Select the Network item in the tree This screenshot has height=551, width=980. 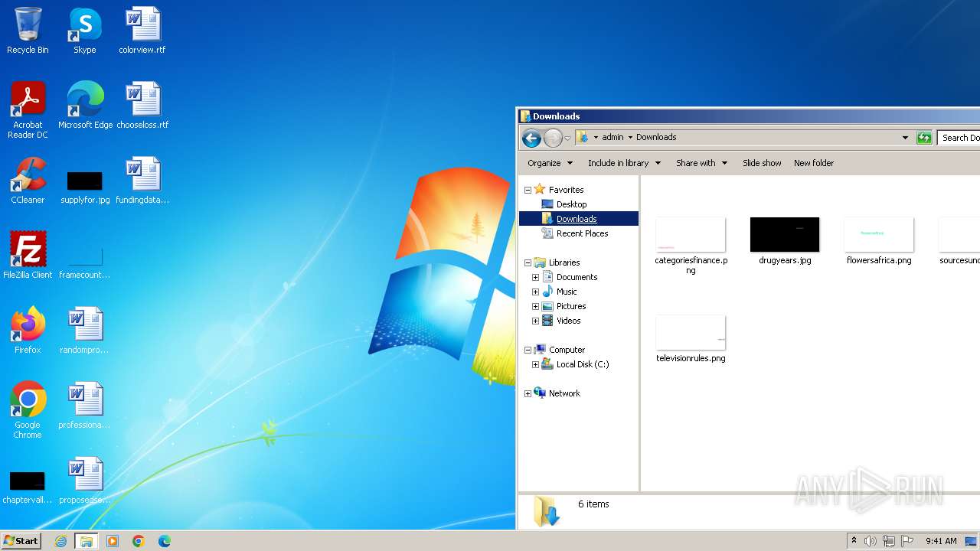pos(564,393)
